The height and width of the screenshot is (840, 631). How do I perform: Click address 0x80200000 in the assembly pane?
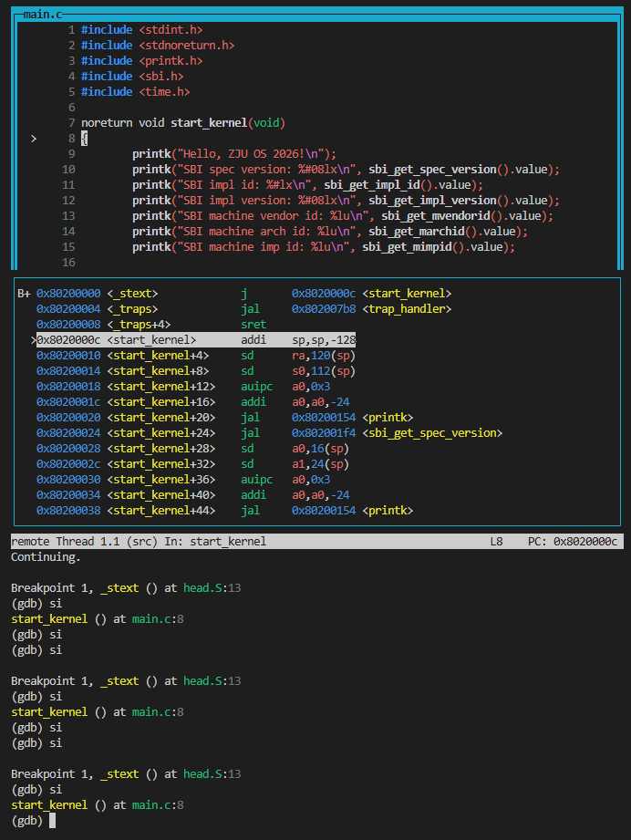click(68, 294)
